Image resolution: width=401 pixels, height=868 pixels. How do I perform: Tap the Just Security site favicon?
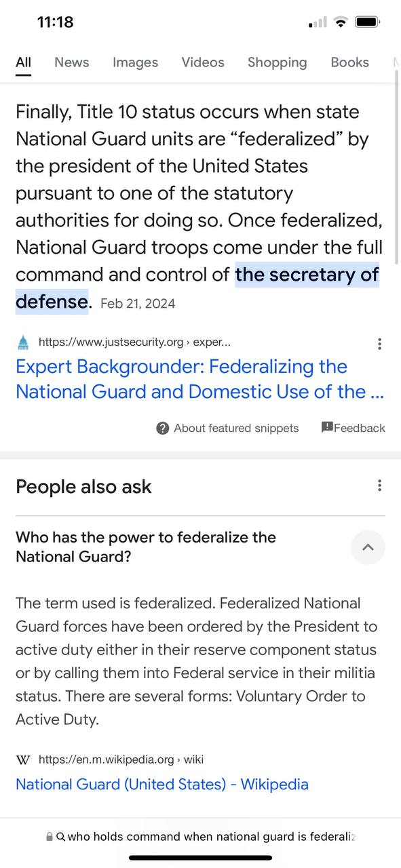click(24, 342)
